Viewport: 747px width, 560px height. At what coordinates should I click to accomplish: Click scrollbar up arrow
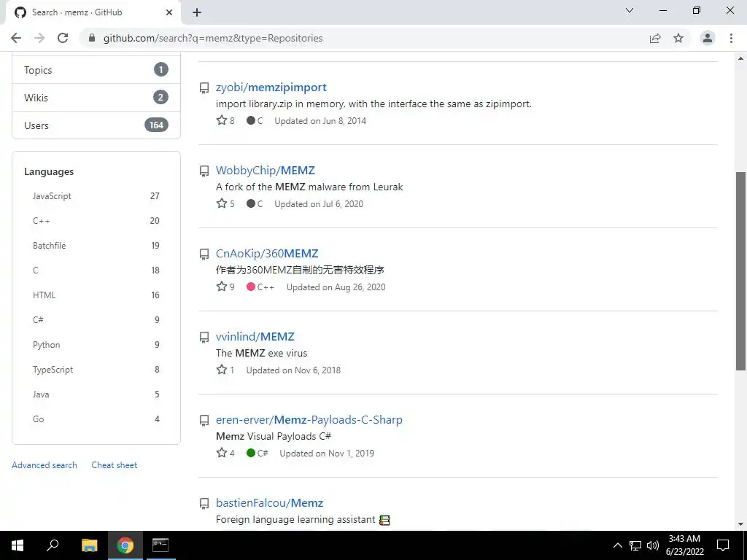[740, 58]
